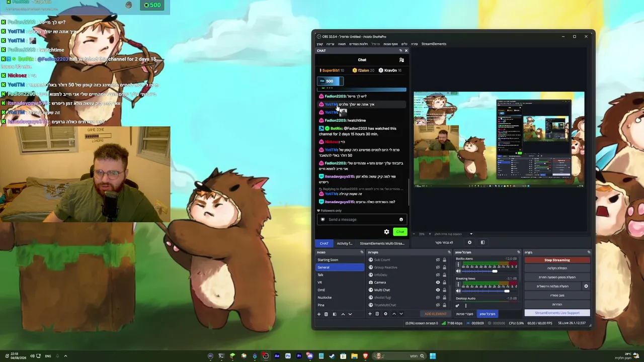The width and height of the screenshot is (644, 362).
Task: Undock the sources panel
Action: tap(449, 252)
